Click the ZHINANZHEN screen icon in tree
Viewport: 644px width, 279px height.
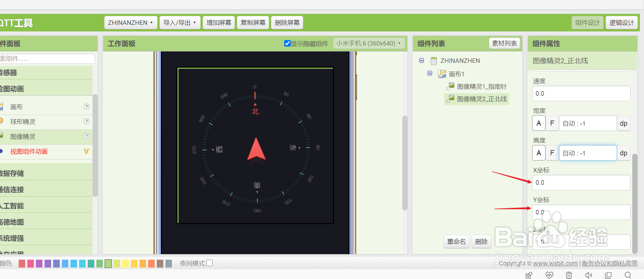coord(434,61)
